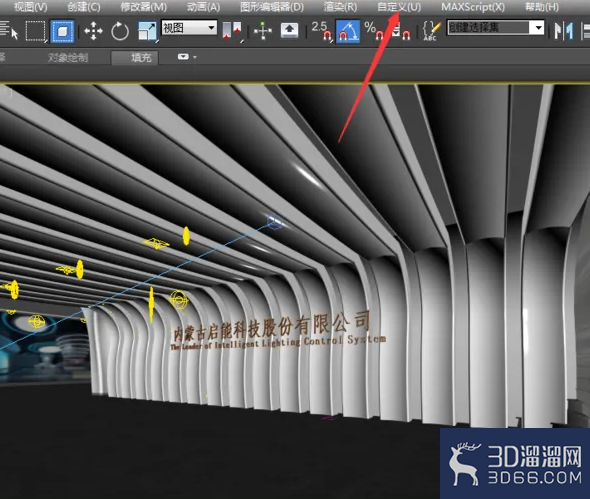
Task: Toggle the Spinner Snap button
Action: [x=400, y=33]
